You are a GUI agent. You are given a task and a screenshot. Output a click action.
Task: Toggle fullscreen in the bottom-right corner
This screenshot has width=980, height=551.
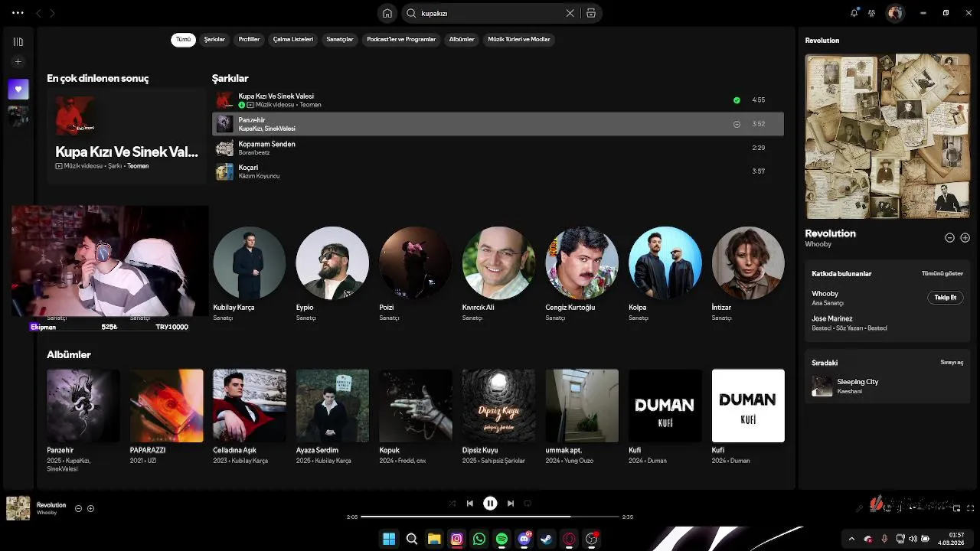tap(970, 508)
